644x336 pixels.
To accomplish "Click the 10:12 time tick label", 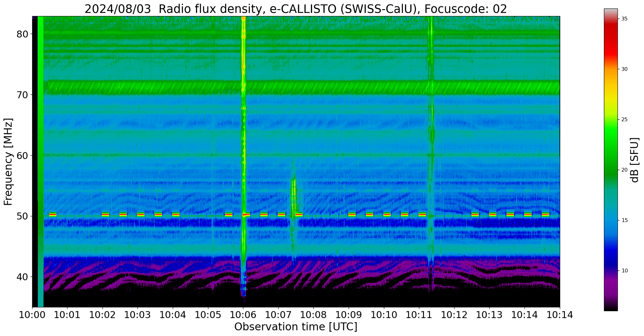I will tap(454, 315).
